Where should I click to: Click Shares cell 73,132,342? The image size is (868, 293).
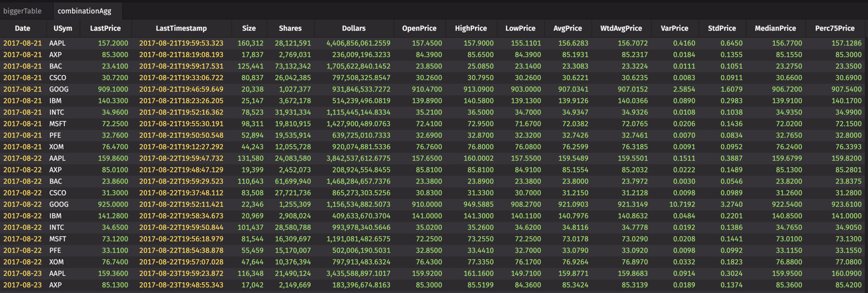tap(292, 66)
